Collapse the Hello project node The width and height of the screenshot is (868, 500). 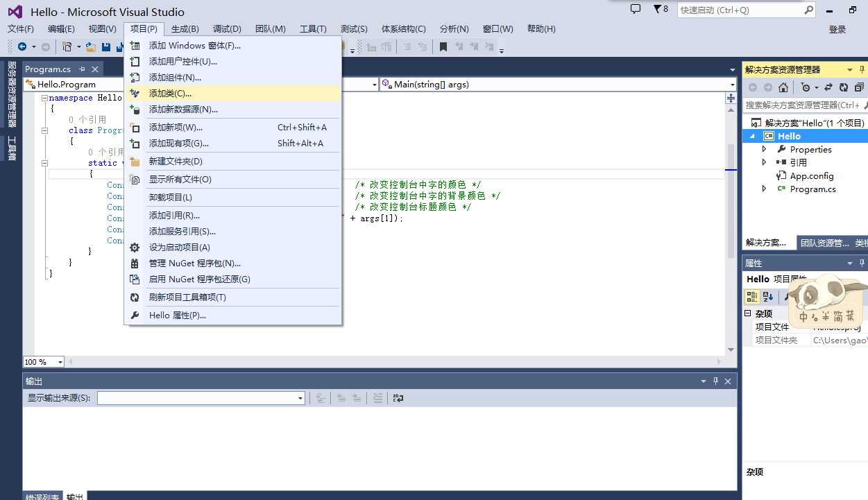752,136
